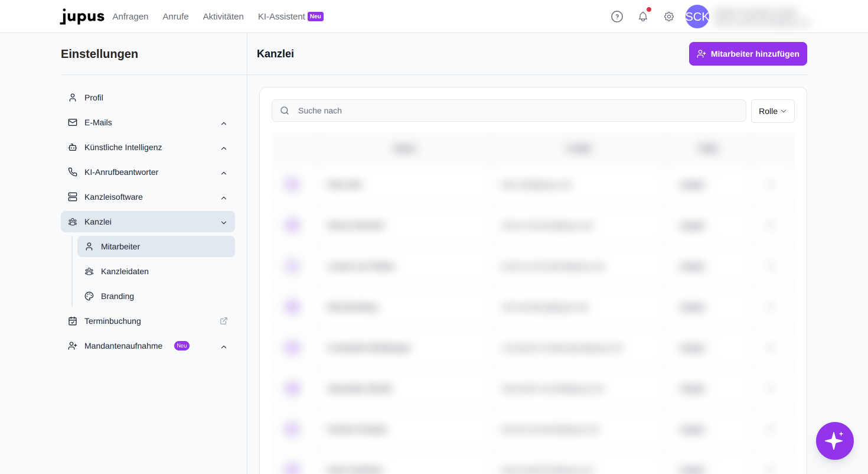Image resolution: width=868 pixels, height=474 pixels.
Task: Open Branding via its palette icon
Action: pyautogui.click(x=89, y=296)
